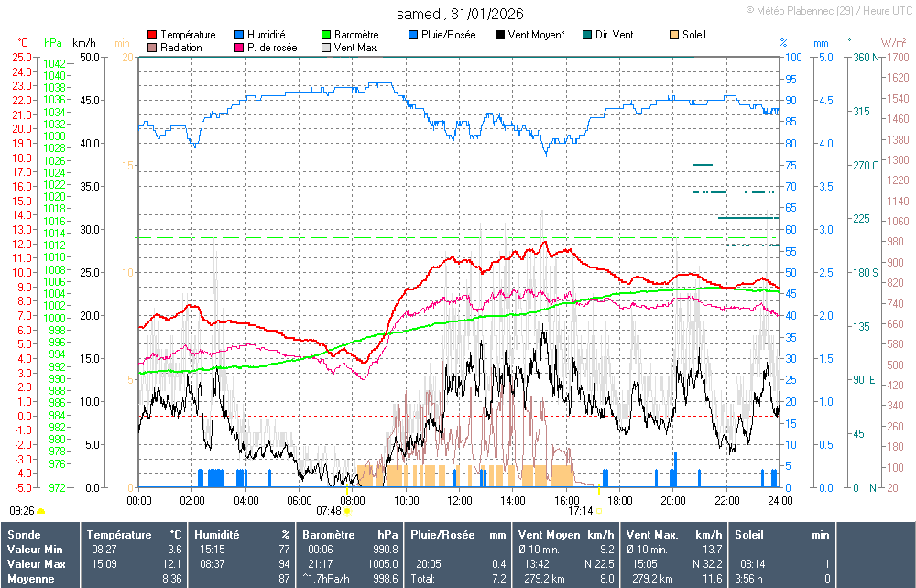Click the blue Pluie/Rosée legend square
The width and height of the screenshot is (916, 588).
click(x=413, y=35)
